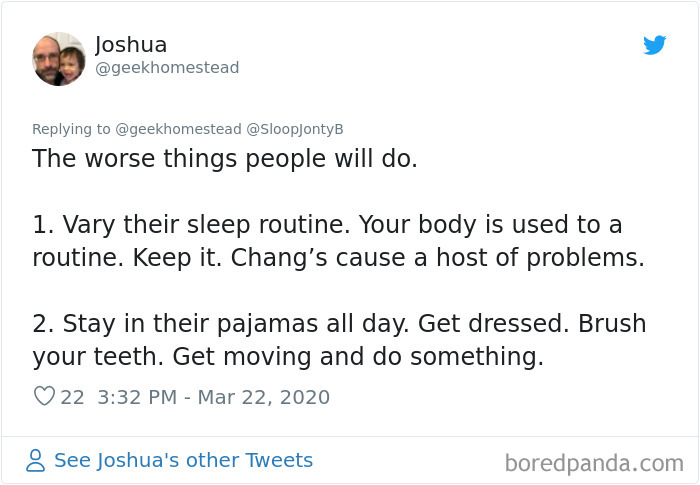Image resolution: width=700 pixels, height=485 pixels.
Task: Open the @geekhomestead handle under Joshua's name
Action: pos(167,68)
